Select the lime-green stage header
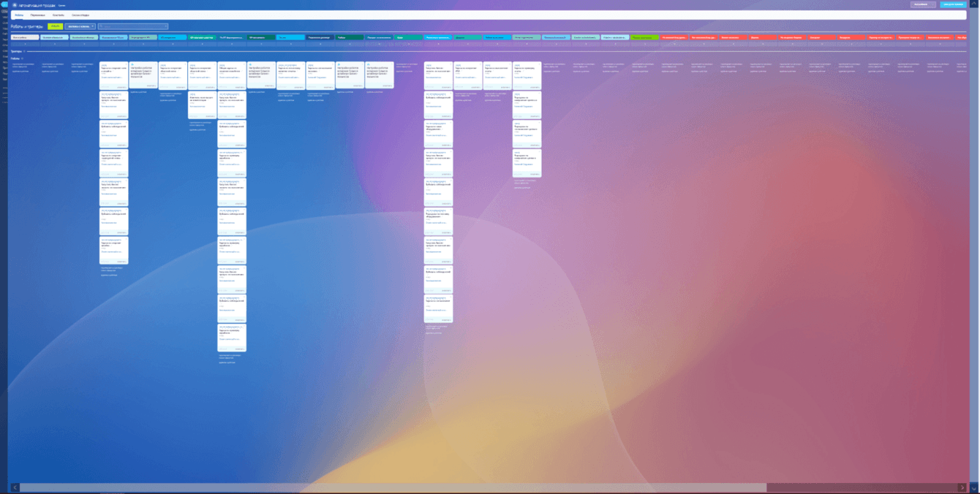 tap(644, 37)
